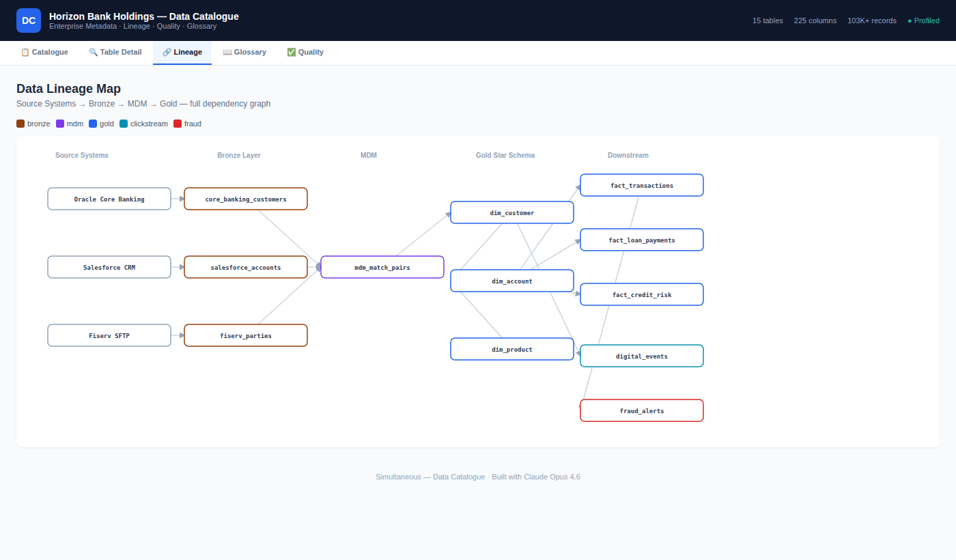Switch to the Table Detail tab
The width and height of the screenshot is (956, 560).
(x=115, y=53)
